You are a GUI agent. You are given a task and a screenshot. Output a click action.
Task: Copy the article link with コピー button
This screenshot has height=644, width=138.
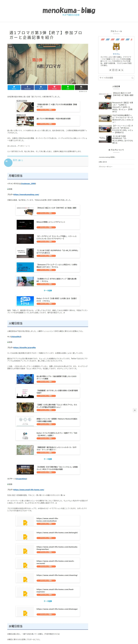81,87
